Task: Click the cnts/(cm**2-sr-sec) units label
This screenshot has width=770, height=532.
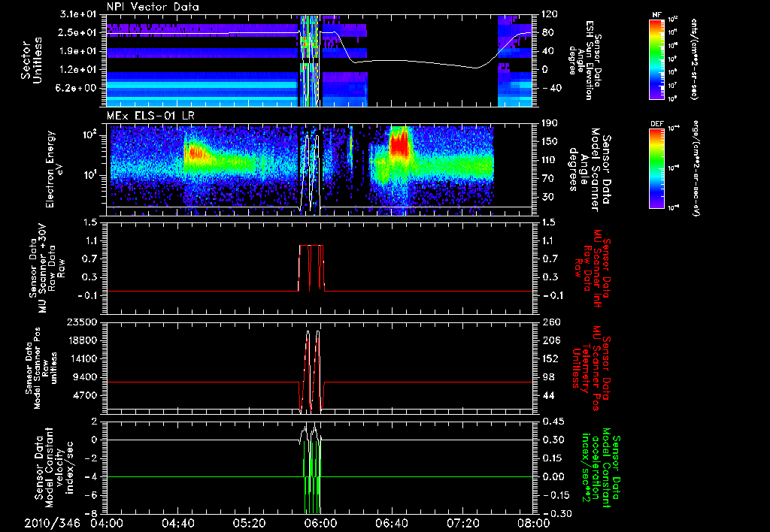Action: (x=693, y=59)
